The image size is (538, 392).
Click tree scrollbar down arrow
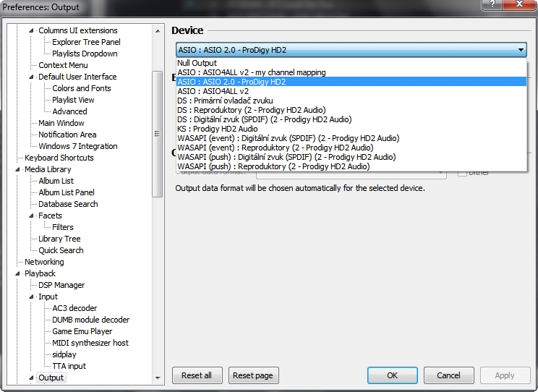click(x=158, y=378)
